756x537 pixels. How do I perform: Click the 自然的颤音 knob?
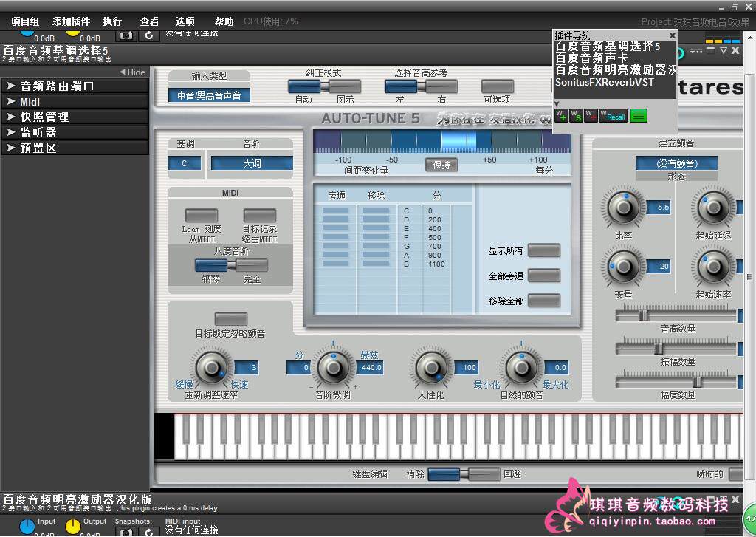point(521,368)
